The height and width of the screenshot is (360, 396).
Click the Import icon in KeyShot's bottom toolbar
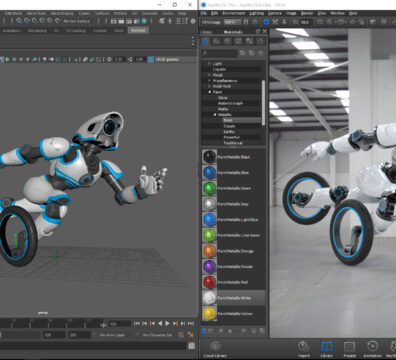click(x=303, y=346)
